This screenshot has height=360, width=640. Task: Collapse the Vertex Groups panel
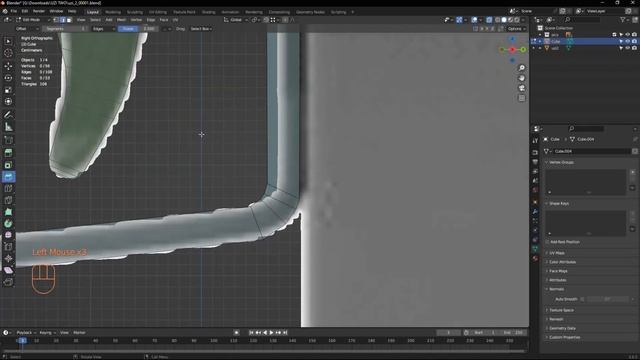560,162
